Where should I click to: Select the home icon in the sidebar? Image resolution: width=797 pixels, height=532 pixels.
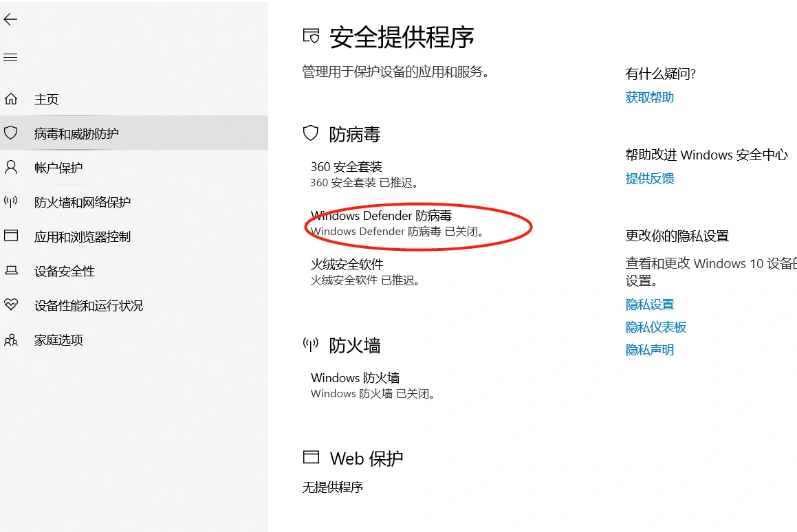(x=10, y=98)
